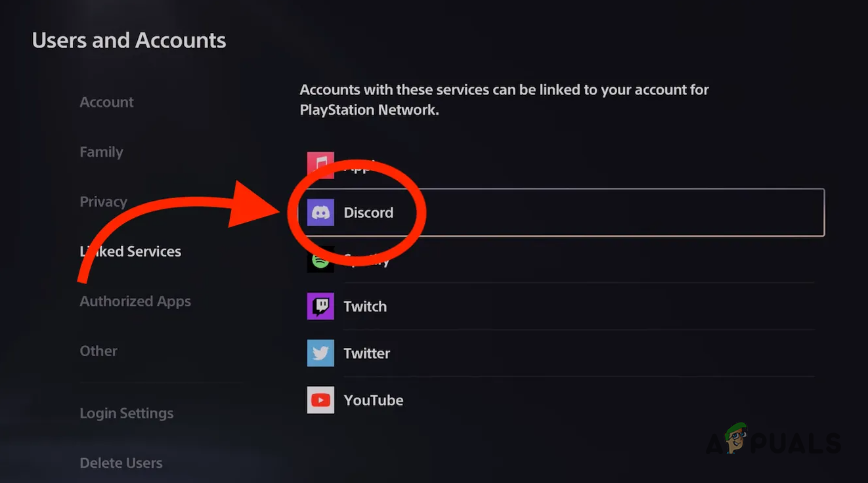Click the Apple Music icon
Viewport: 868px width, 483px height.
coord(320,165)
